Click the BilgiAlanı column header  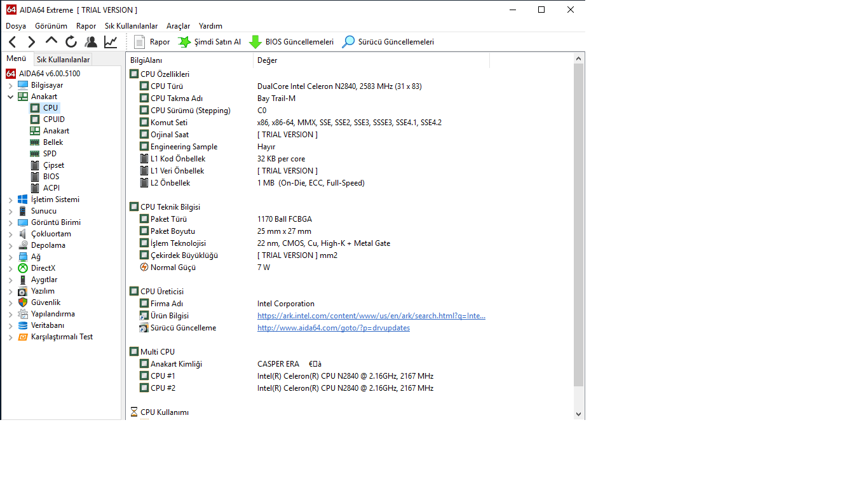click(190, 60)
